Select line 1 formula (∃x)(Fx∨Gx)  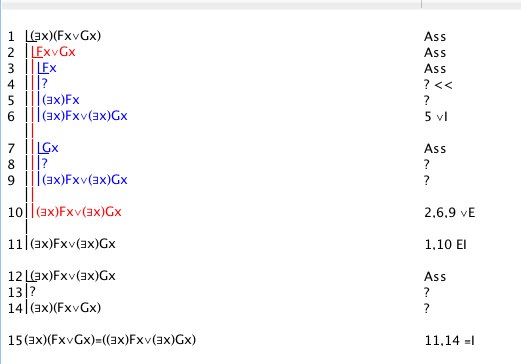point(65,36)
